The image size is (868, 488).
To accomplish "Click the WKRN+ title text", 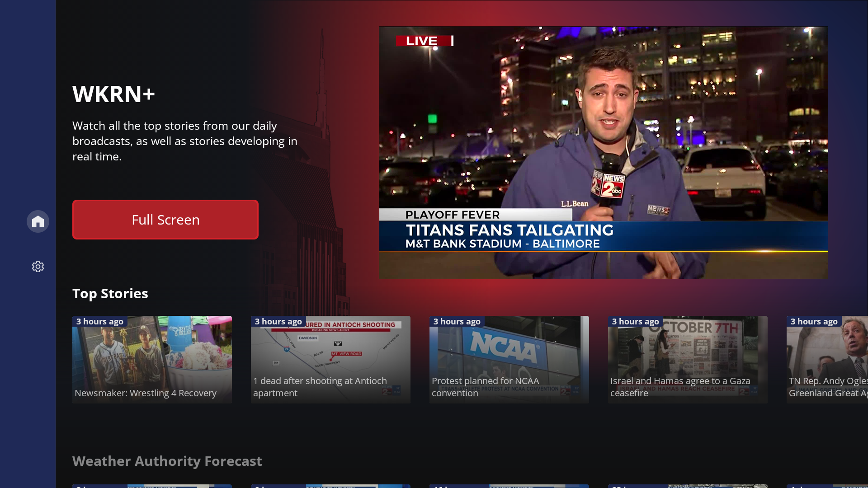I will coord(113,94).
